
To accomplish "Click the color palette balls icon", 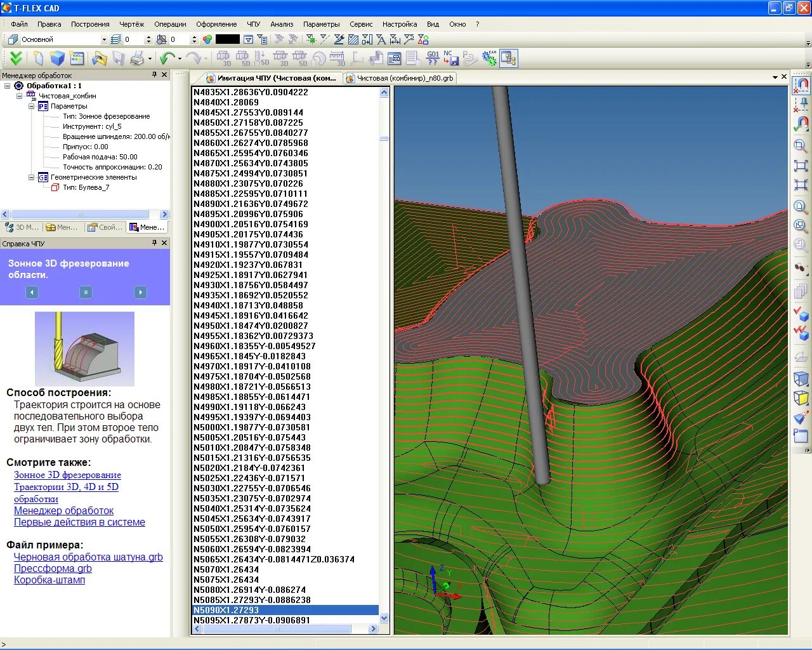I will (207, 39).
